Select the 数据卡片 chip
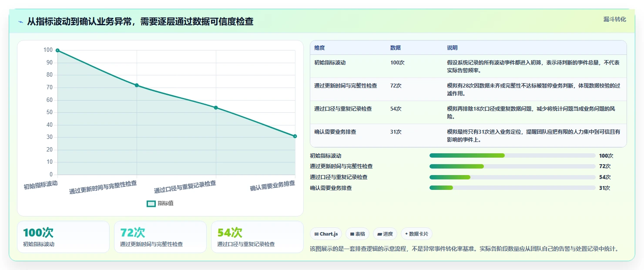This screenshot has width=644, height=270. pyautogui.click(x=416, y=234)
